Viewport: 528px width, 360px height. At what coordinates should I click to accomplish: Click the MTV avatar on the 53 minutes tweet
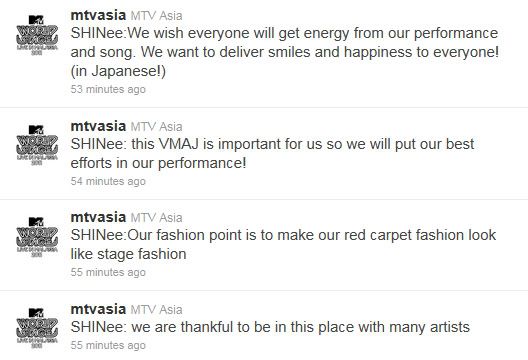pyautogui.click(x=37, y=35)
